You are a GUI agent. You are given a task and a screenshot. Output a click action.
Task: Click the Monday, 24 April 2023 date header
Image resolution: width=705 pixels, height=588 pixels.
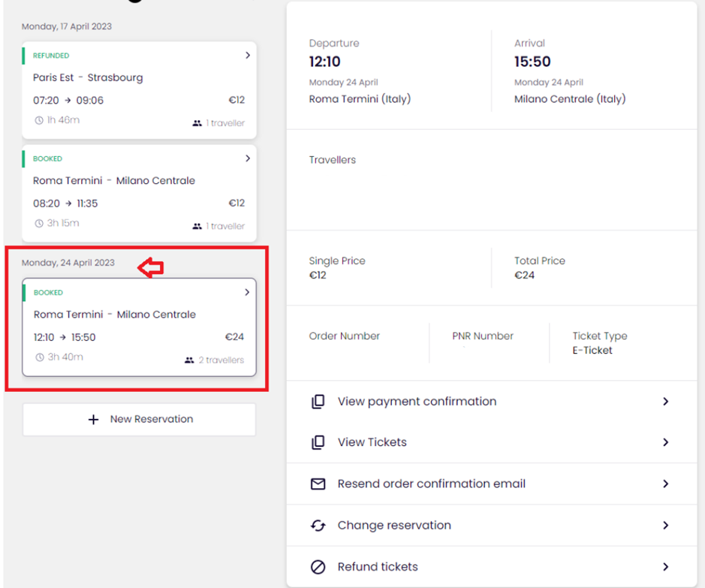coord(68,263)
